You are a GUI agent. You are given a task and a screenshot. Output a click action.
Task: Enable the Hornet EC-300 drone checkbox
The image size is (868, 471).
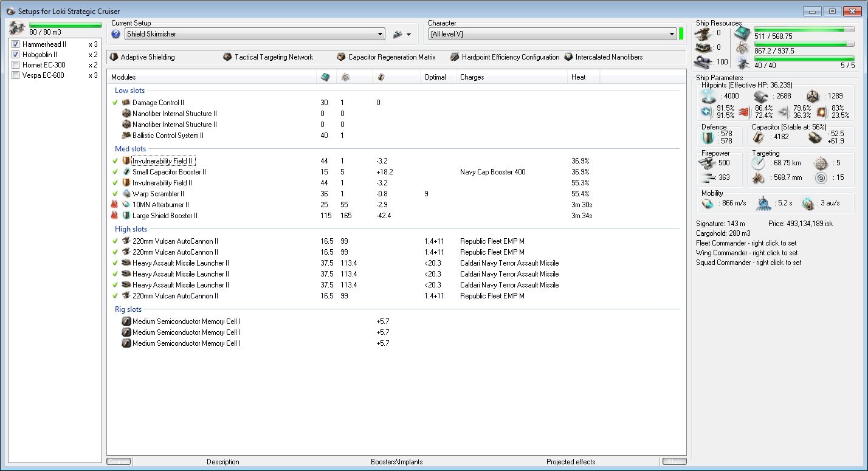point(16,65)
